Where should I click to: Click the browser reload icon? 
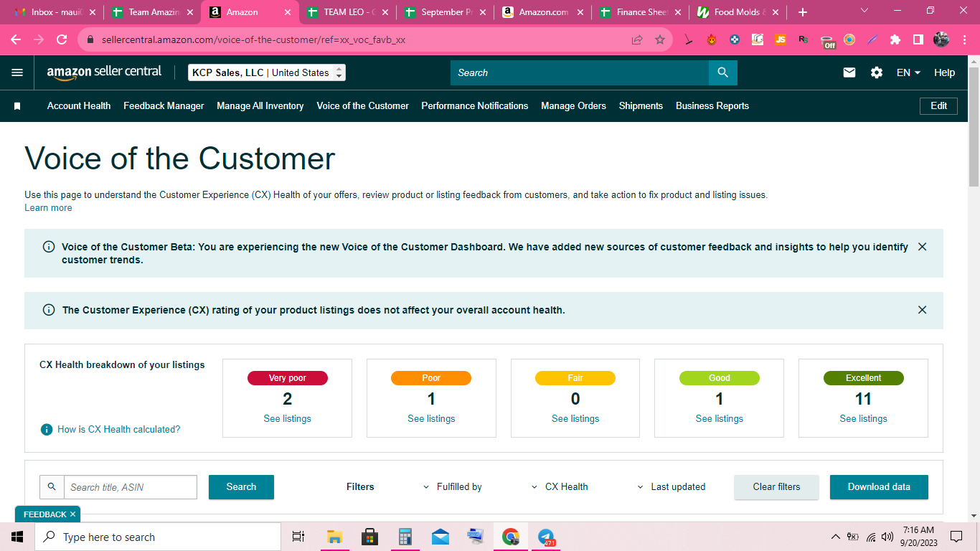point(62,40)
